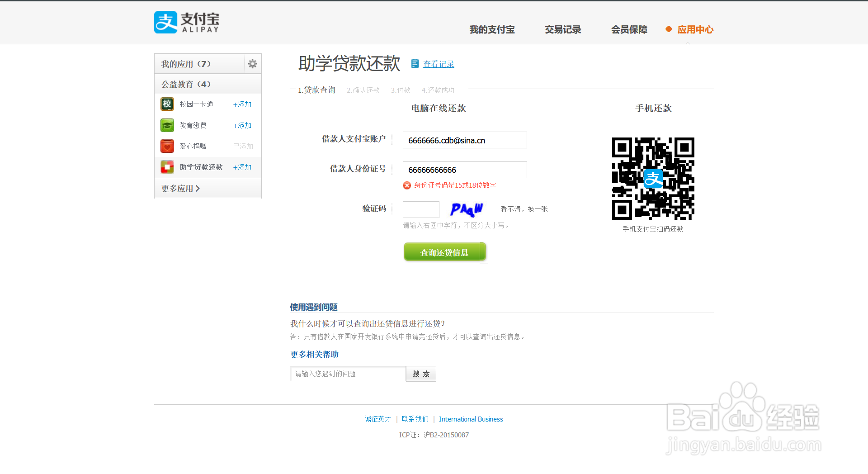The image size is (868, 474).
Task: Click the 查询还贷信息 button
Action: [x=444, y=252]
